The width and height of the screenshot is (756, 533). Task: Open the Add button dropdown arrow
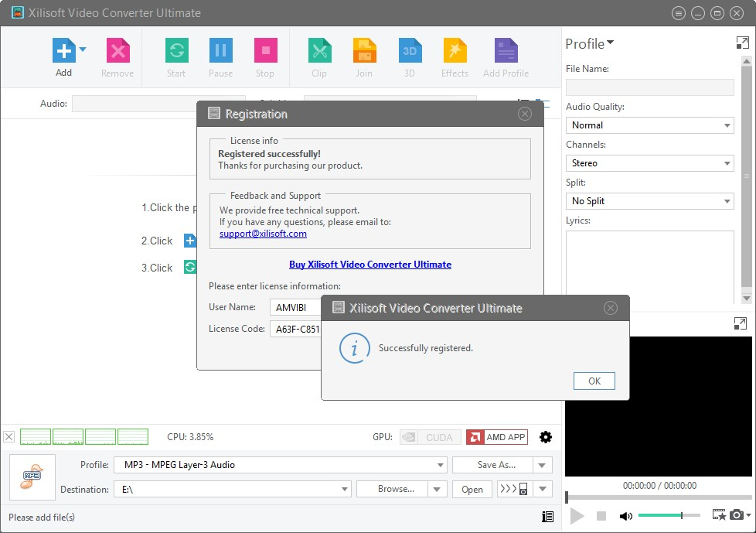point(83,50)
